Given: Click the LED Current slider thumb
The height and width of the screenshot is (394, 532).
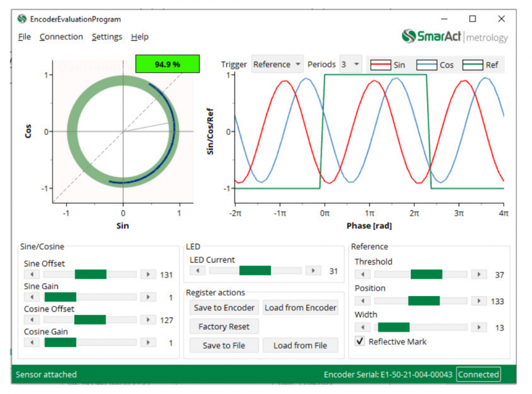Looking at the screenshot, I should tap(255, 270).
